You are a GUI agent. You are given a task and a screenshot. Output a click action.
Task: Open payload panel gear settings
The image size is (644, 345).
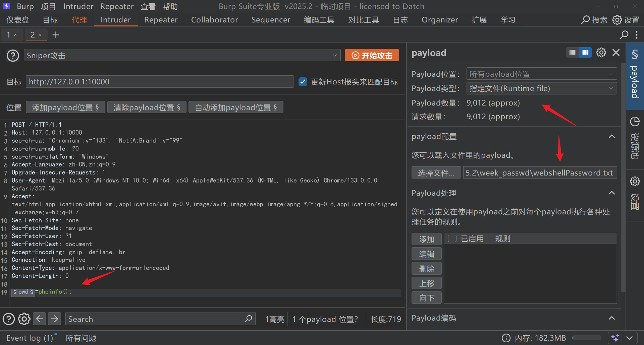click(x=601, y=53)
